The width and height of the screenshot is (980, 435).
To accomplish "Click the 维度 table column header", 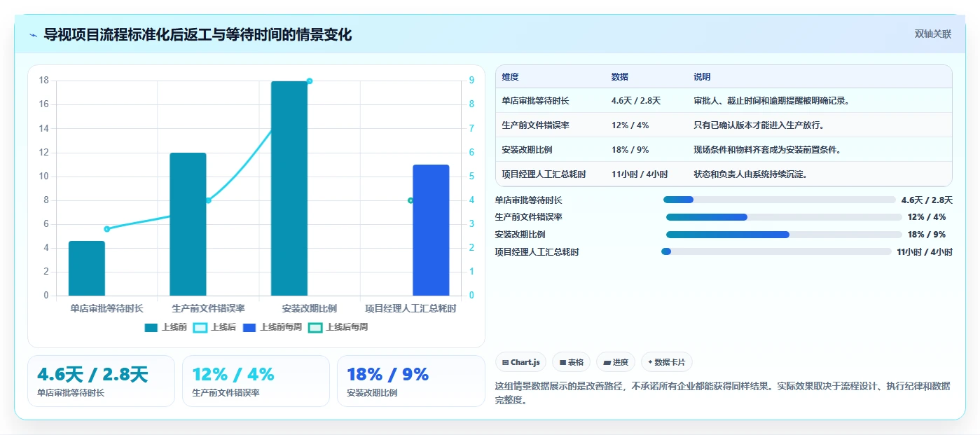I will (511, 77).
